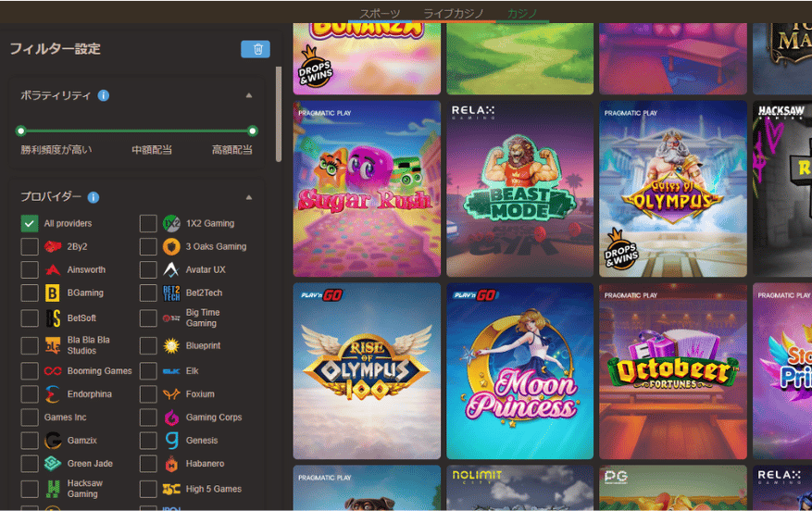Click the 3 Oaks Gaming logo

click(x=171, y=246)
